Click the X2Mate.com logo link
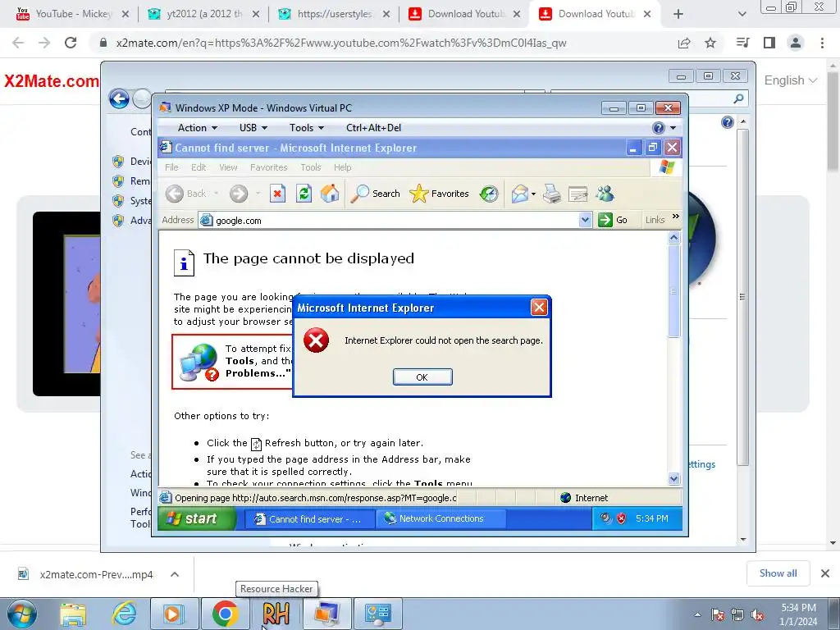 click(52, 81)
